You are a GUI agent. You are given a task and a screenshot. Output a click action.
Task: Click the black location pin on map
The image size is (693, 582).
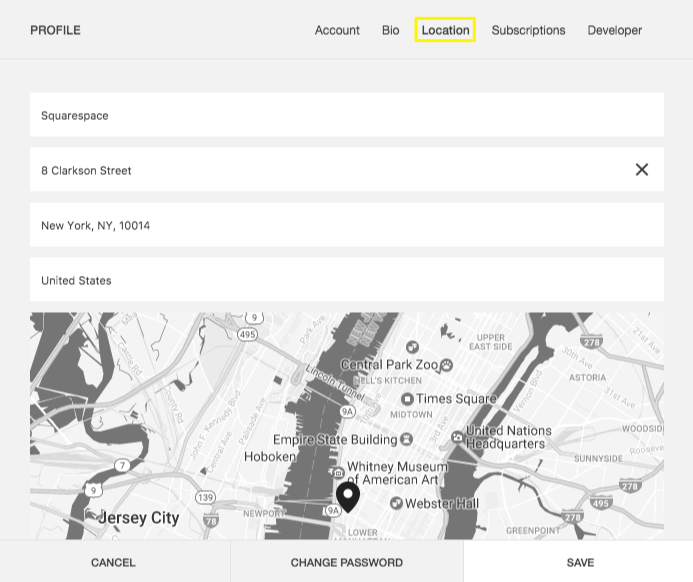[x=348, y=496]
